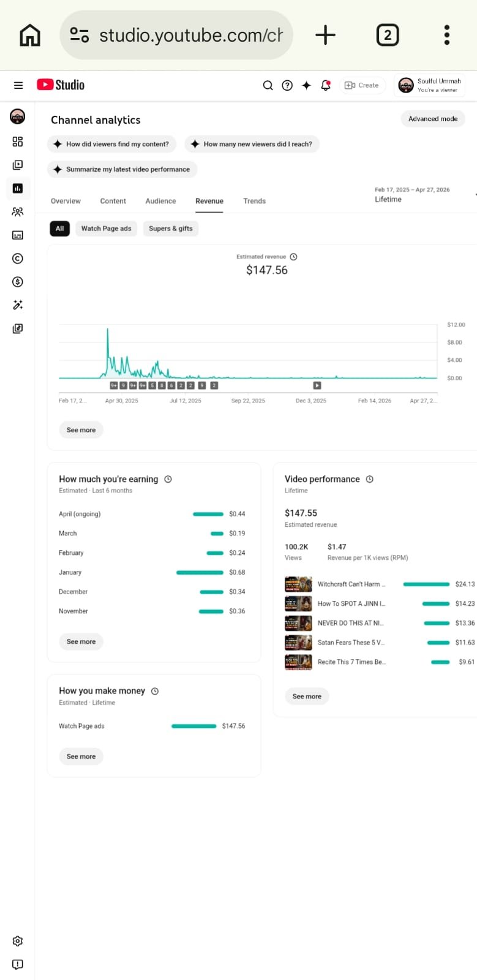This screenshot has width=477, height=980.
Task: Open the Soulful Ummah account switcher
Action: tap(429, 85)
